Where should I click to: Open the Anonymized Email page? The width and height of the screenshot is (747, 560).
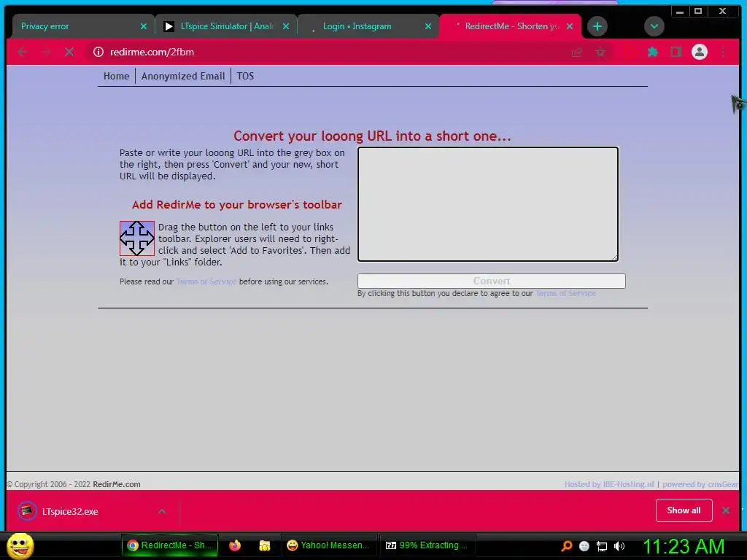[x=183, y=76]
